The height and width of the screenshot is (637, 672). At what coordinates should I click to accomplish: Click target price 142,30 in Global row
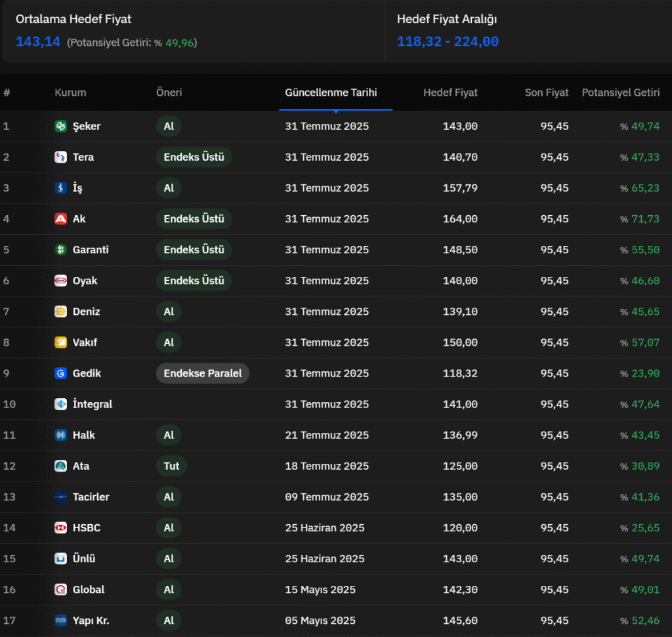point(460,590)
